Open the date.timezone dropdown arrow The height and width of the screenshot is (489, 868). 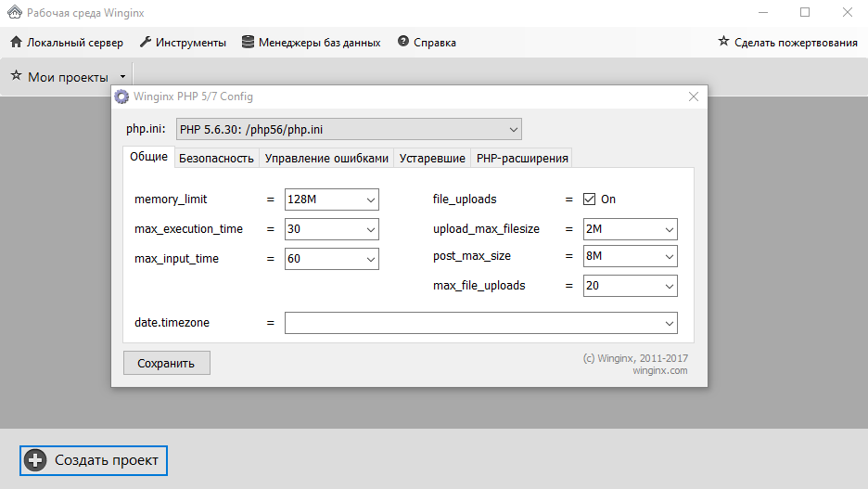tap(669, 324)
